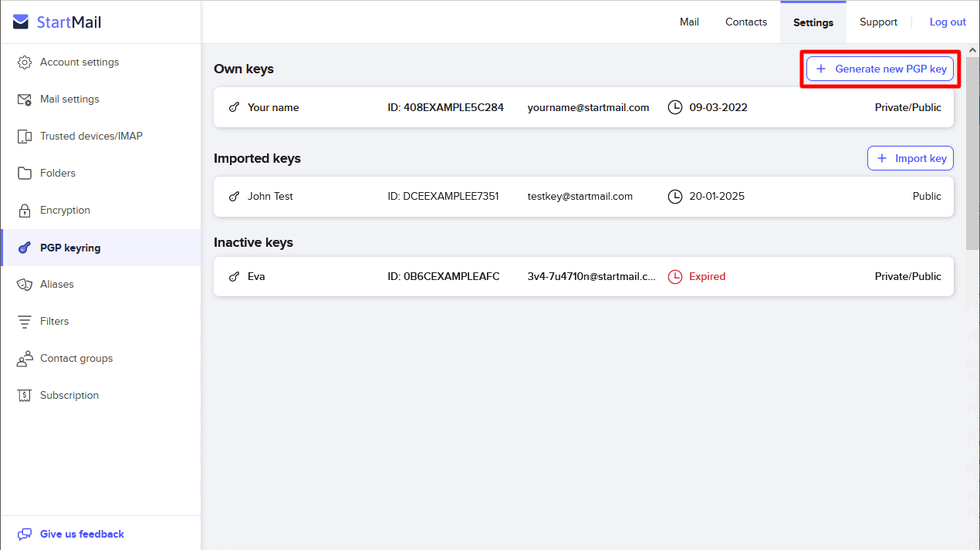Screen dimensions: 980x550
Task: Open the Mail tab
Action: pos(689,22)
